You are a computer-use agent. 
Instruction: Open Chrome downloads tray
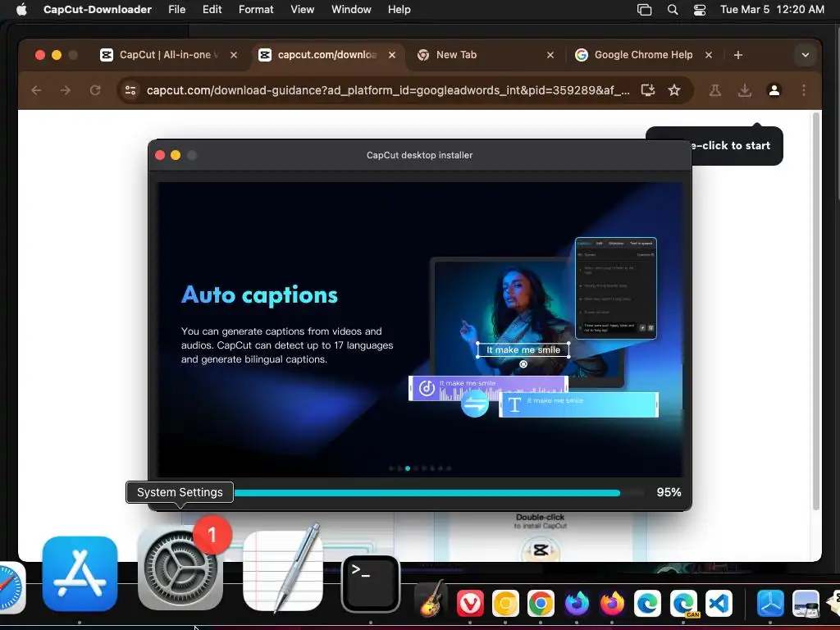[744, 90]
